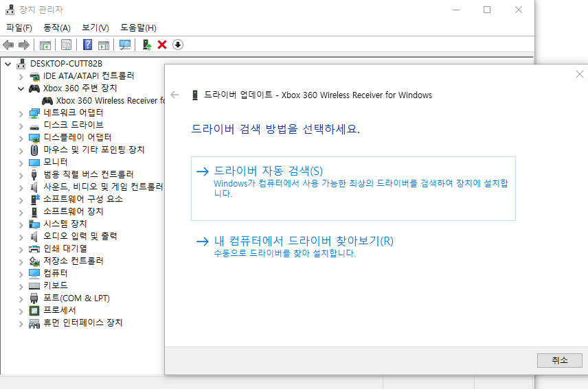Click the 취소 button

click(560, 361)
